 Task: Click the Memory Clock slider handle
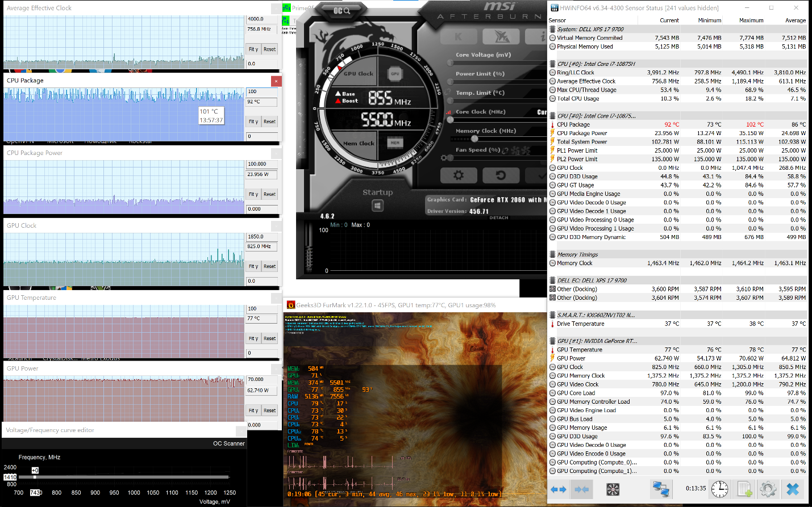point(475,139)
